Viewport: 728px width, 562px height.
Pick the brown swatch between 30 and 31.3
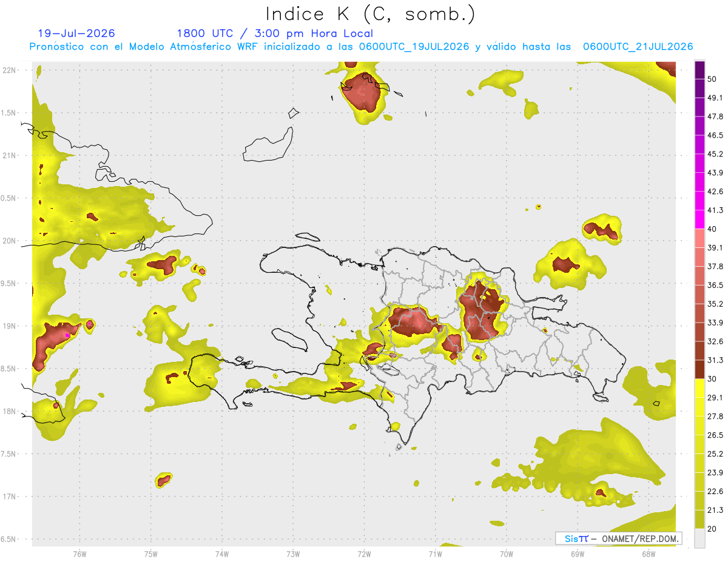click(x=699, y=369)
